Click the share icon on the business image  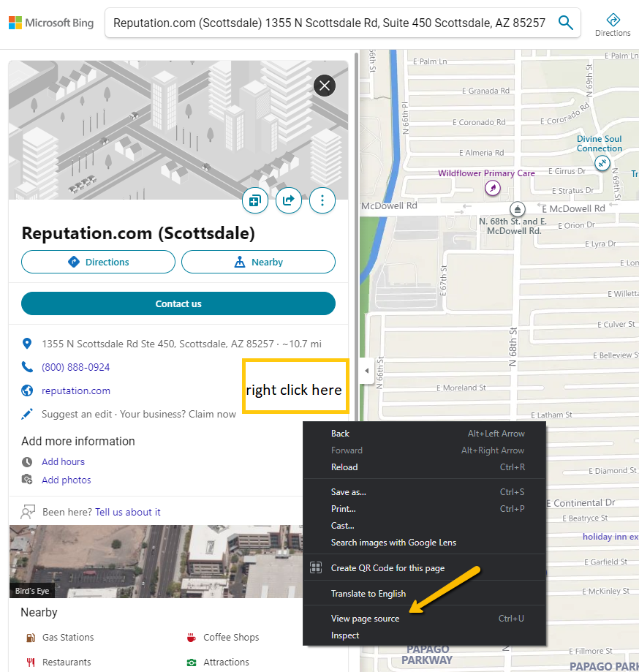pos(288,200)
